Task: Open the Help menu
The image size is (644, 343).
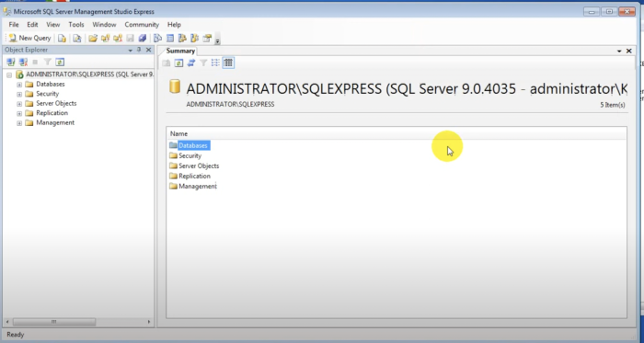Action: point(174,25)
